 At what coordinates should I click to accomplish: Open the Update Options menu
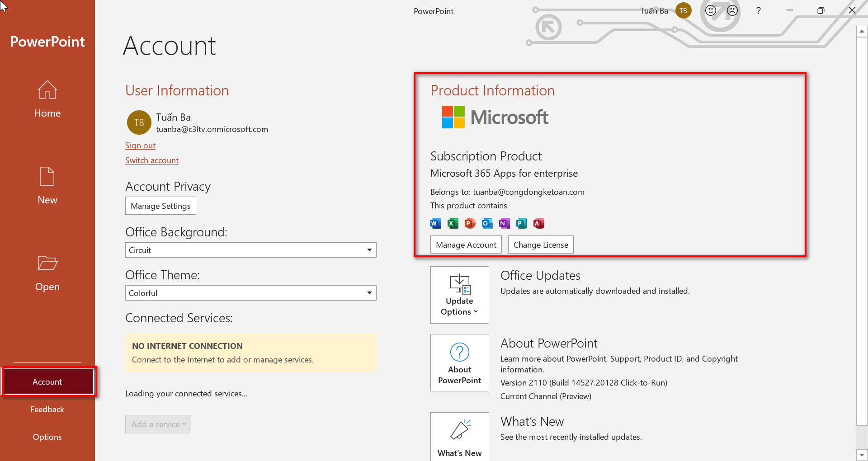click(459, 295)
